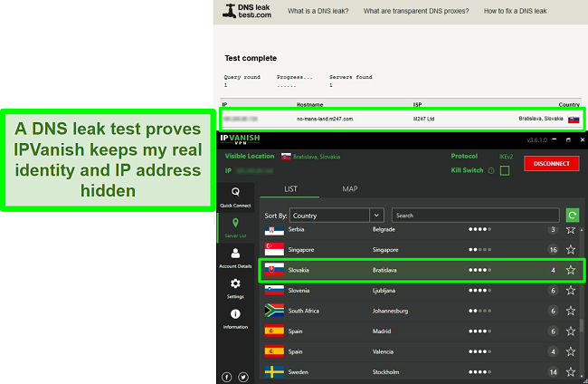Click the Slovakia flag in DNS results
Screen dimensions: 588x384
pos(574,120)
